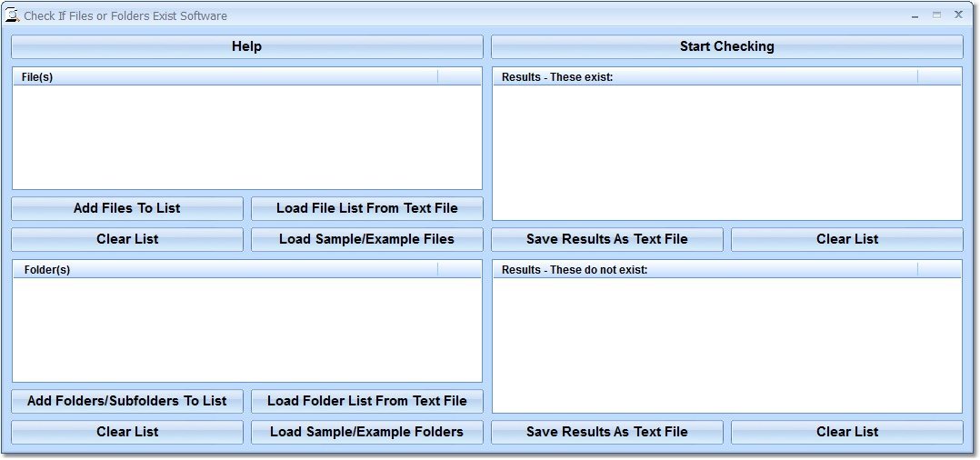Close the Check If Files or Folders Exist window
The height and width of the screenshot is (460, 980).
point(958,15)
